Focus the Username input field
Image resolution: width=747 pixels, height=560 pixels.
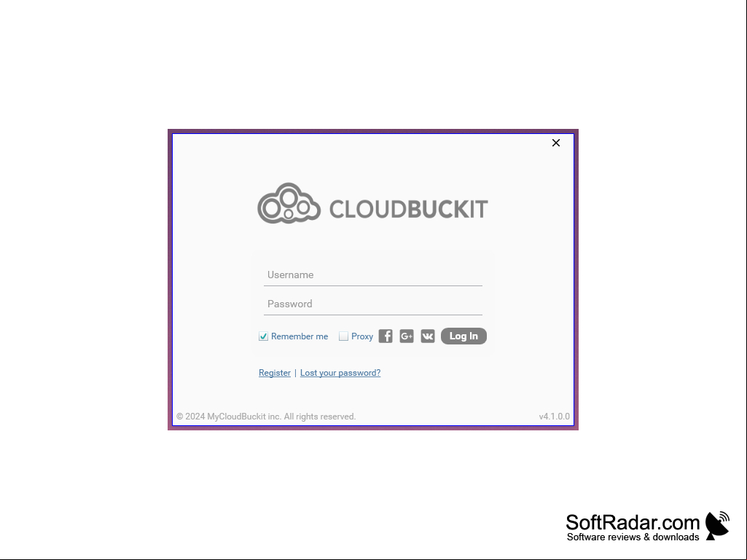(373, 275)
